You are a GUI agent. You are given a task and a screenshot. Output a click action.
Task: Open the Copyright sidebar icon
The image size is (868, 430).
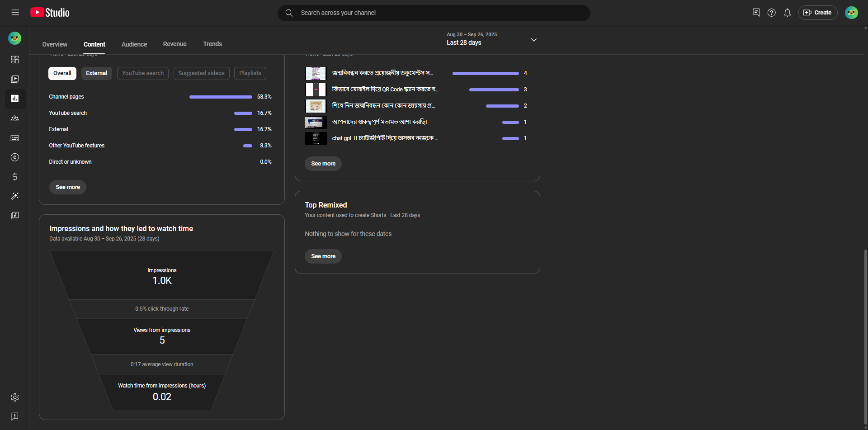click(15, 157)
